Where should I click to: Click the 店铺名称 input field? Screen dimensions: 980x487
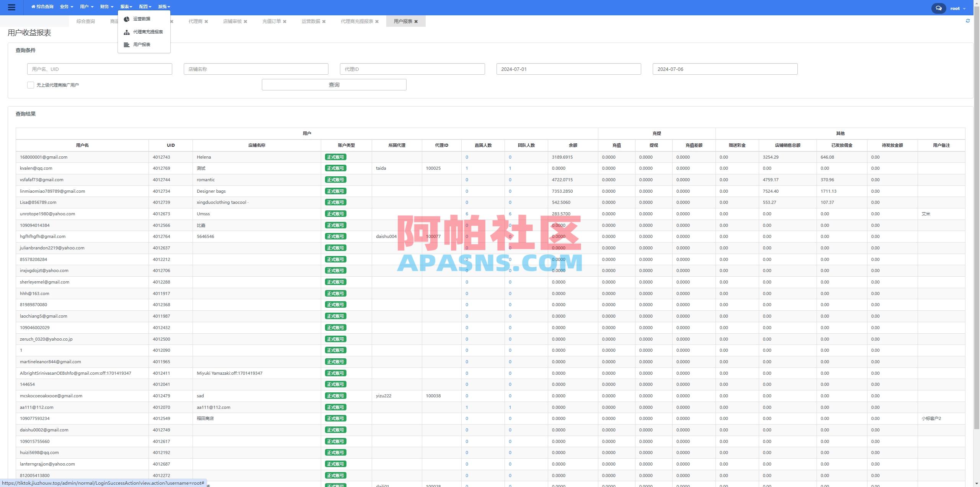[x=256, y=69]
